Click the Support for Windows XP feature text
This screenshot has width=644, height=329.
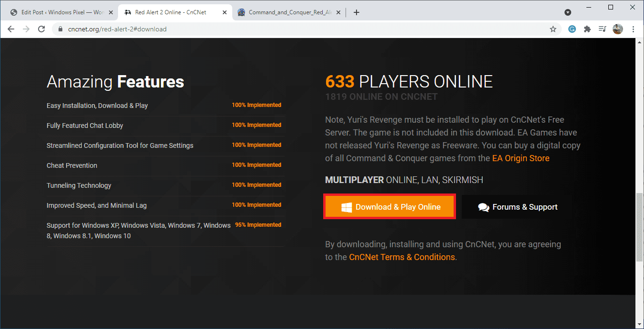(x=139, y=231)
